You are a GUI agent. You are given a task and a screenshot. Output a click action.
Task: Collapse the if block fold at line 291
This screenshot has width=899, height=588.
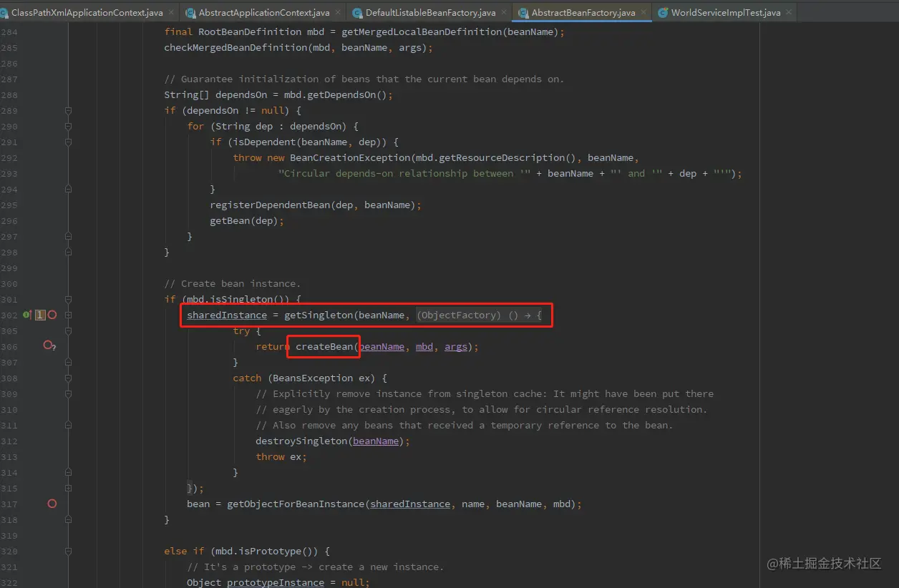68,142
